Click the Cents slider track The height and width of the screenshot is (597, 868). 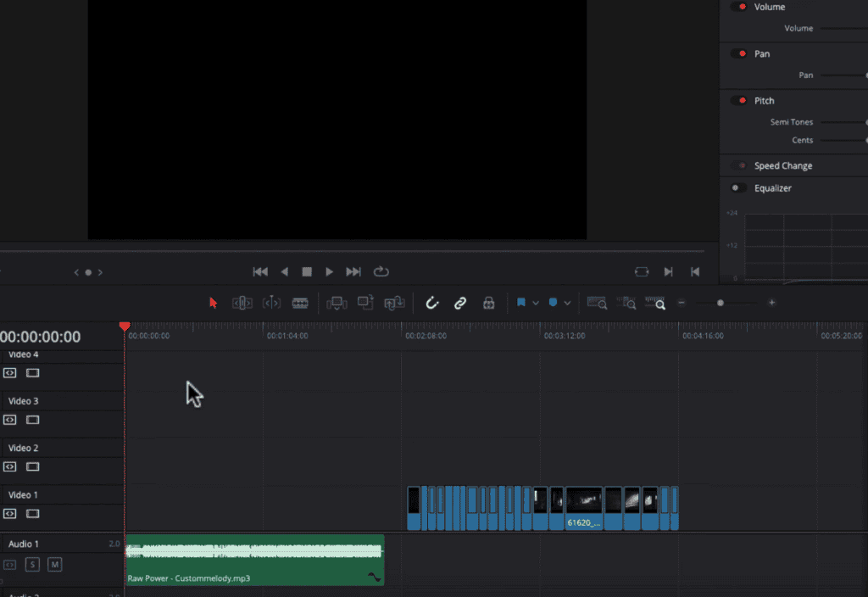844,140
